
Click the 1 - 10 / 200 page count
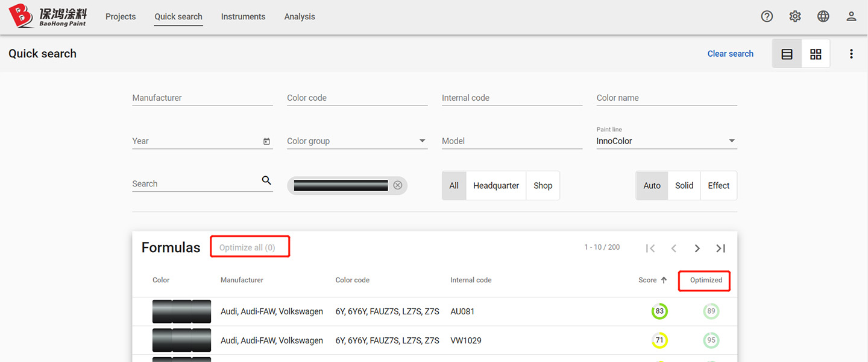[x=602, y=247]
